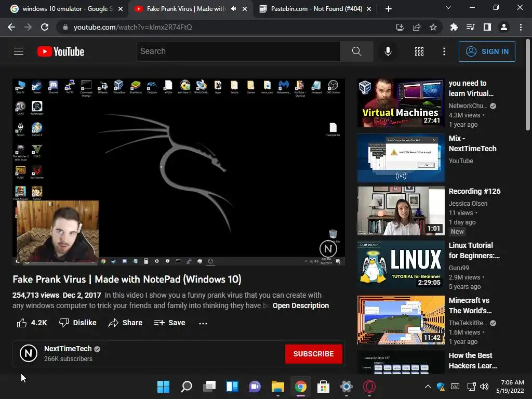532x399 pixels.
Task: Mute the Fake Prank Virus tab audio
Action: point(233,9)
